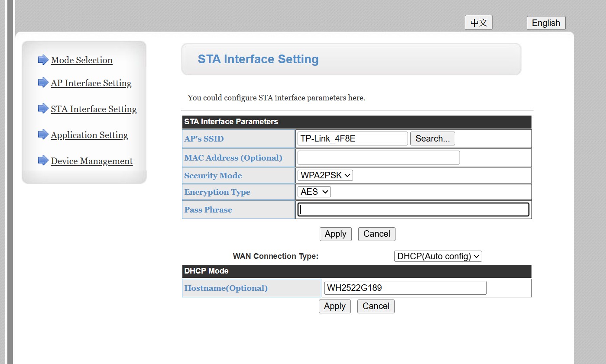Select the English language button
Screen dimensions: 606x364
546,23
